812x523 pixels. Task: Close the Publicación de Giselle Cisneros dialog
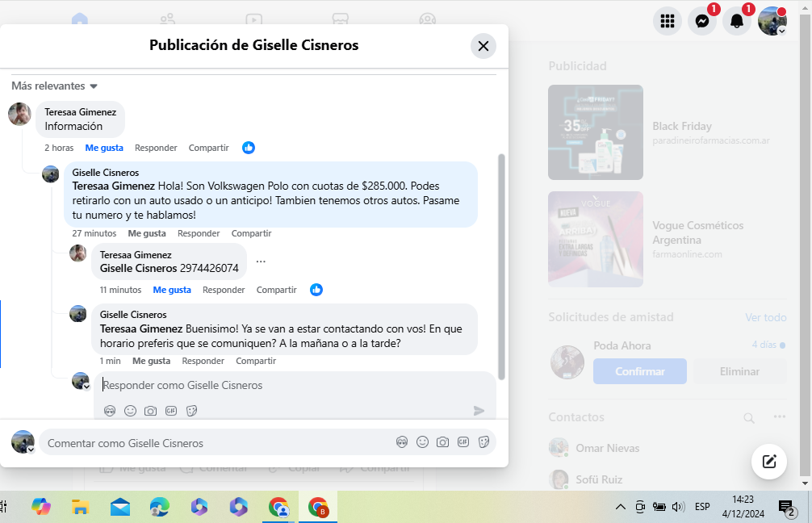[483, 46]
